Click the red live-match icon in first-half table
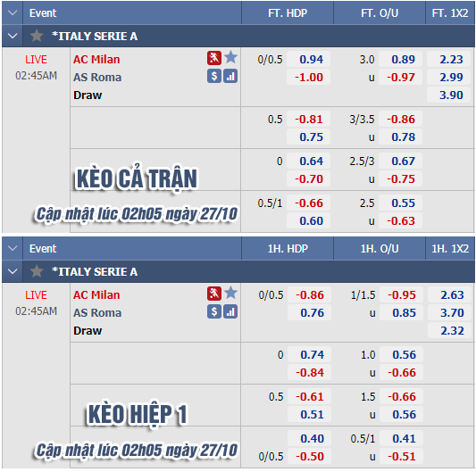476x472 pixels. pos(214,294)
